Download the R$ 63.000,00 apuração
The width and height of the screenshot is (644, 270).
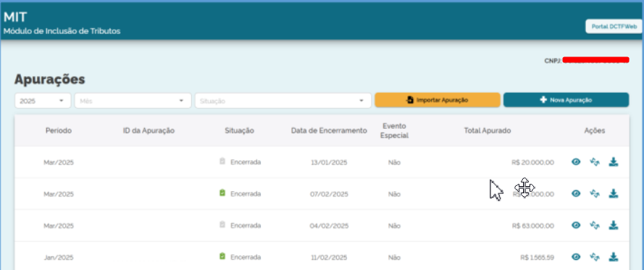[613, 225]
